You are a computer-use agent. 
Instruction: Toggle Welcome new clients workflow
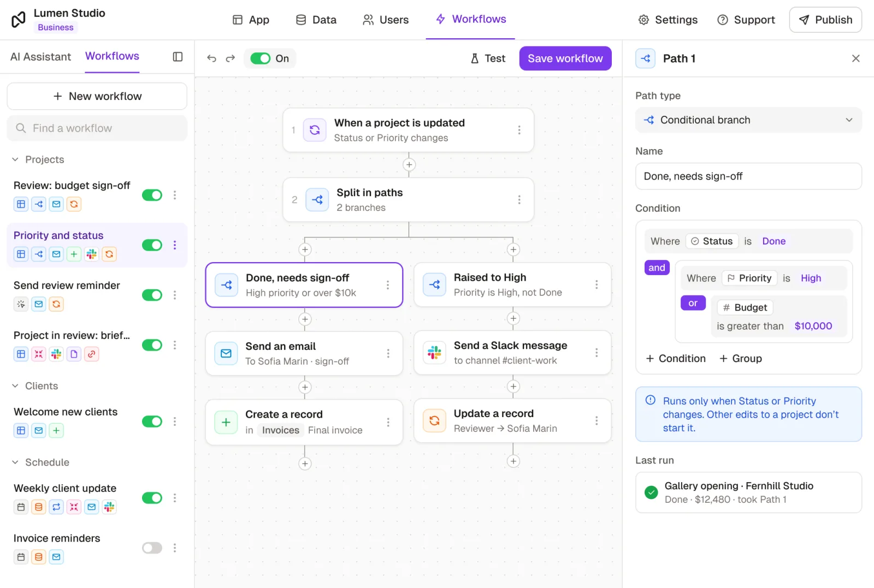152,421
